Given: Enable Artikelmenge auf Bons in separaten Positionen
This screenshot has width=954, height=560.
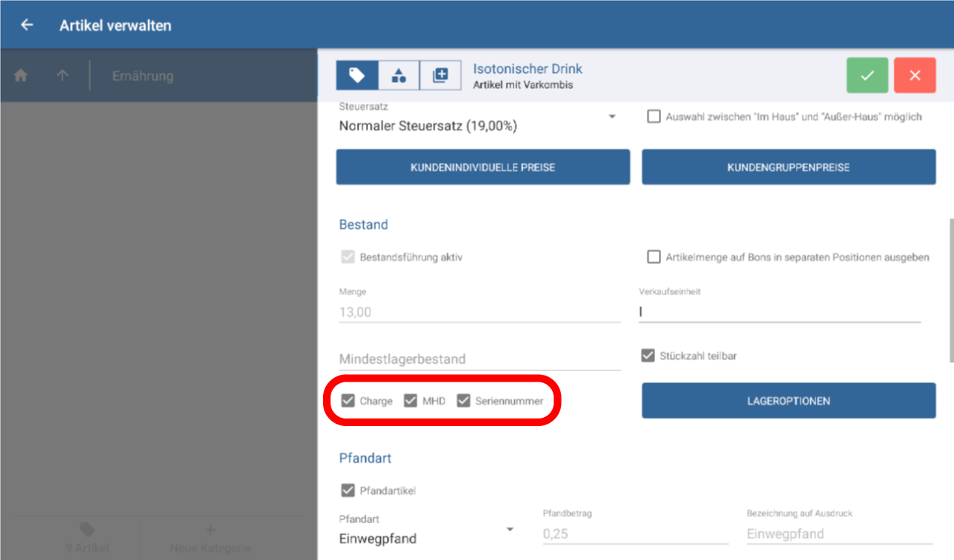Looking at the screenshot, I should coord(654,257).
